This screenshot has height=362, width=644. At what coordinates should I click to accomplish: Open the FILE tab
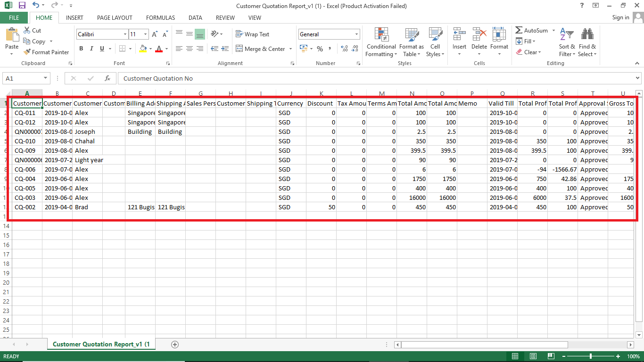[14, 18]
